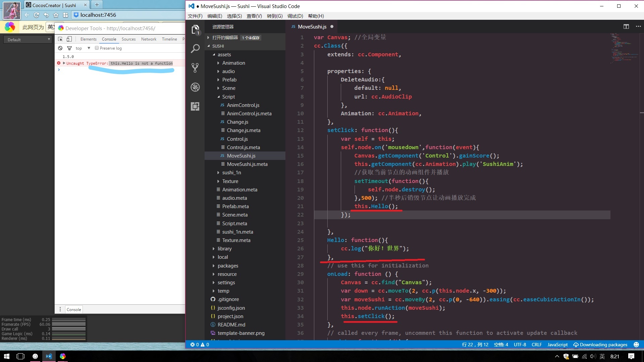Open the Debug view icon
644x362 pixels.
(x=195, y=87)
